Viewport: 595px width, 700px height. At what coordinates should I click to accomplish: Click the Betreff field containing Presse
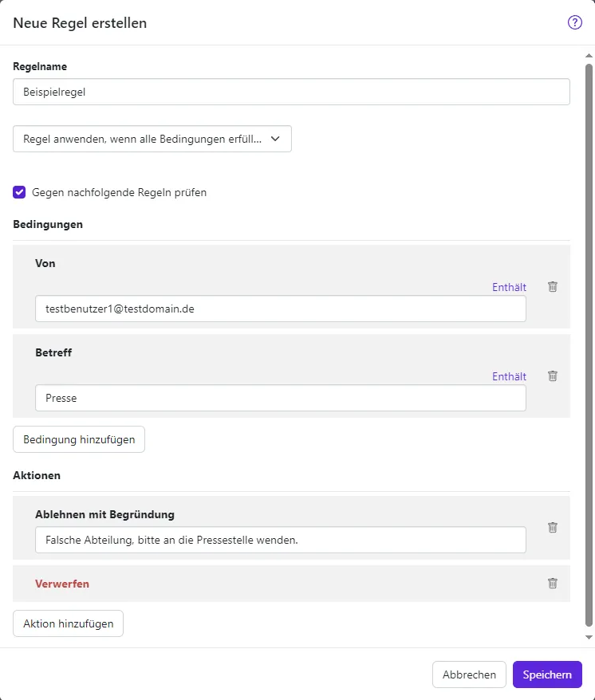click(x=280, y=398)
